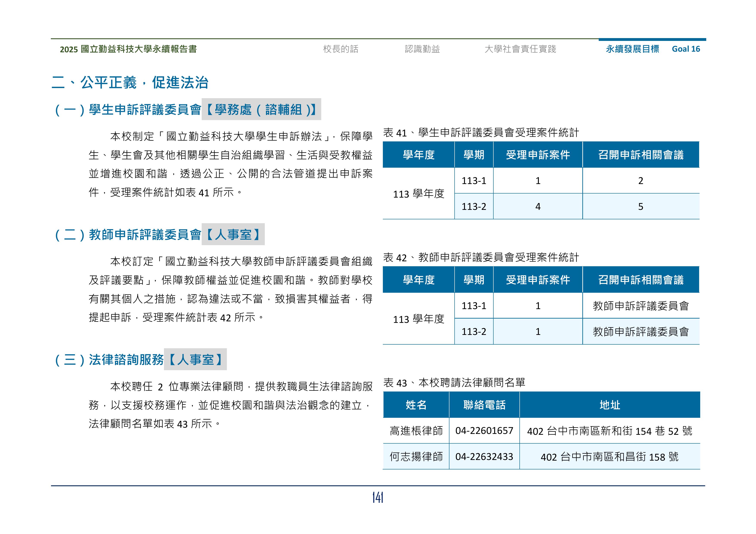Click the highlighted 【學務處（諮輔組）】 tag
The height and width of the screenshot is (534, 756).
[261, 110]
